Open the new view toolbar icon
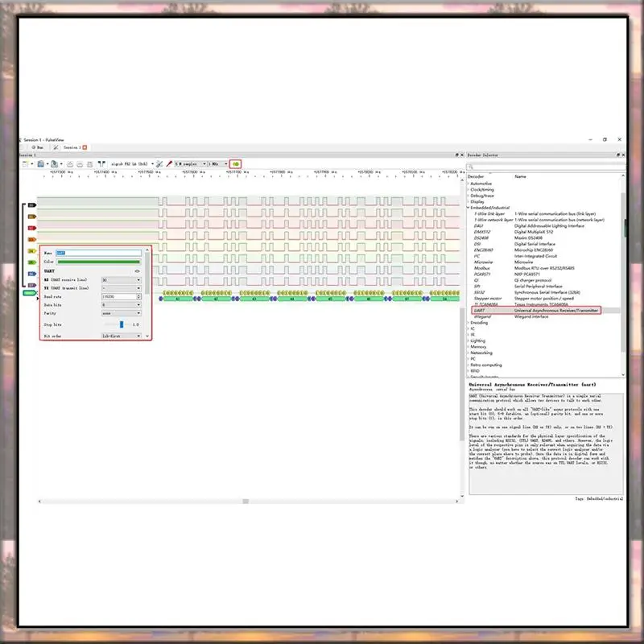 tap(25, 164)
